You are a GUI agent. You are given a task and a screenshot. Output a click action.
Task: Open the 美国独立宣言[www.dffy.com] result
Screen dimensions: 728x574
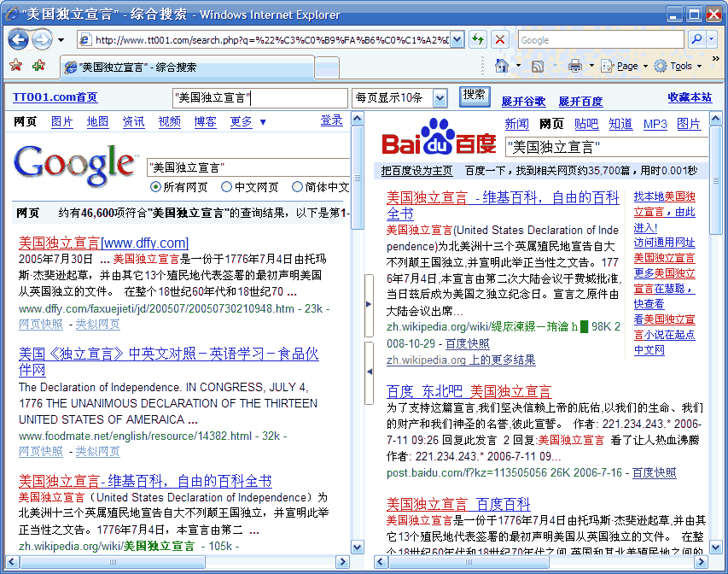coord(103,243)
